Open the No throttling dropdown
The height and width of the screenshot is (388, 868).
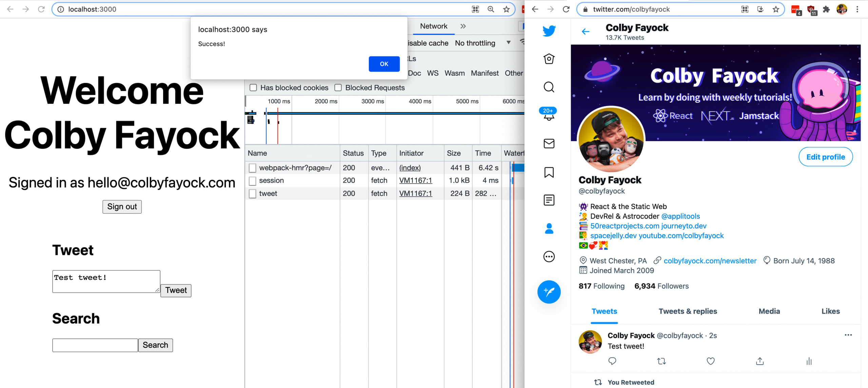coord(483,43)
